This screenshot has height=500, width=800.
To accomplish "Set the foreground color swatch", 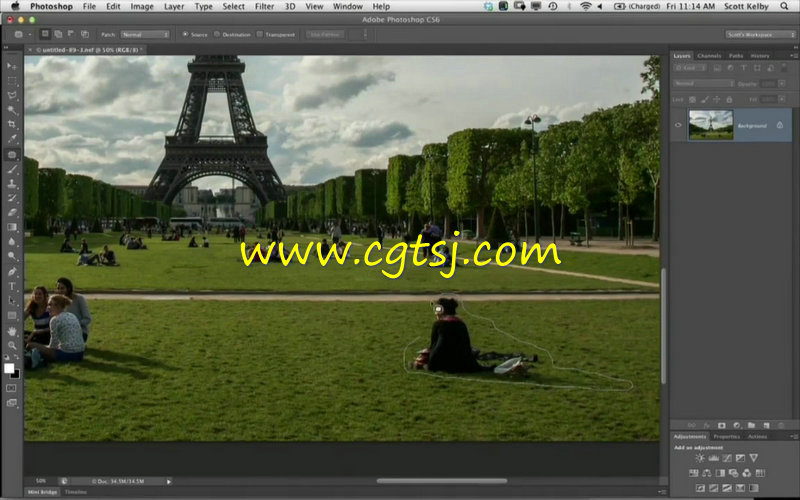I will click(x=9, y=368).
